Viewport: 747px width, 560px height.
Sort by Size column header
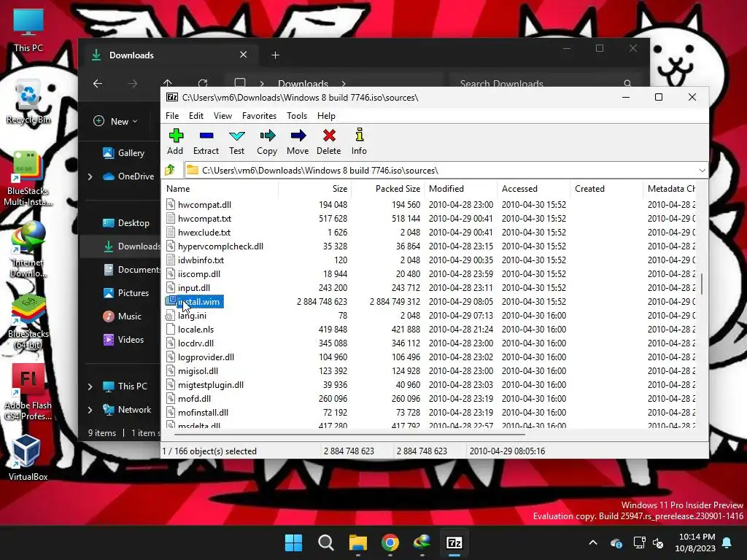tap(315, 189)
